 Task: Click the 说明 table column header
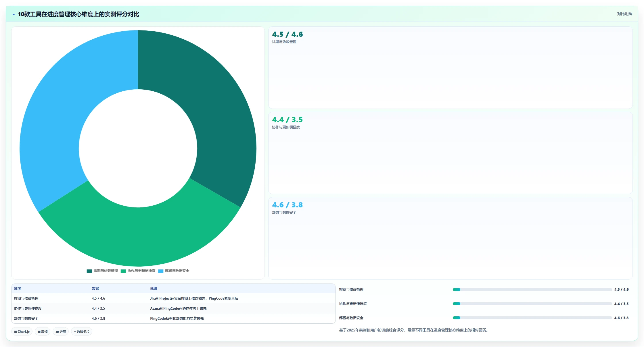(154, 289)
